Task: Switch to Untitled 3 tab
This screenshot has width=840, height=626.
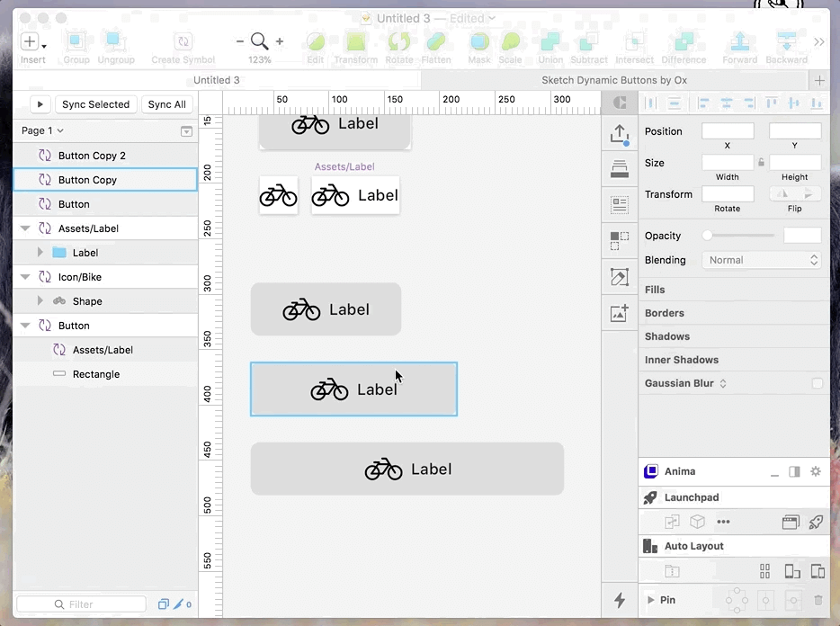Action: coord(217,80)
